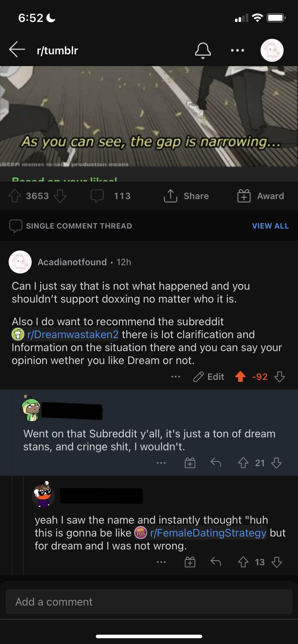Upvote the post with 3653 points

point(15,196)
